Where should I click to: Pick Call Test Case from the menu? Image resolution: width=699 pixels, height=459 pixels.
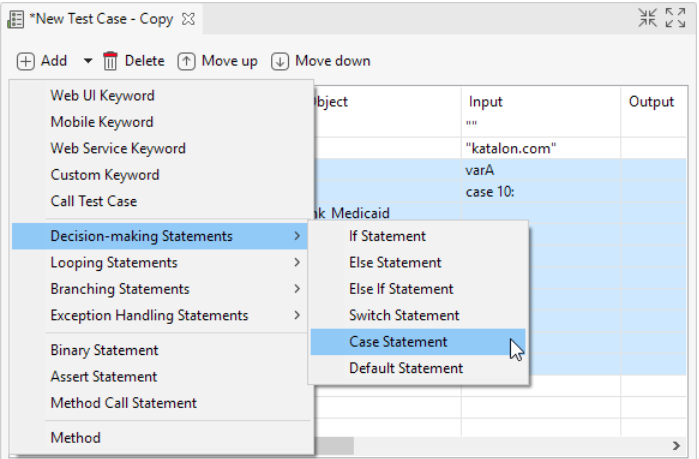(93, 201)
